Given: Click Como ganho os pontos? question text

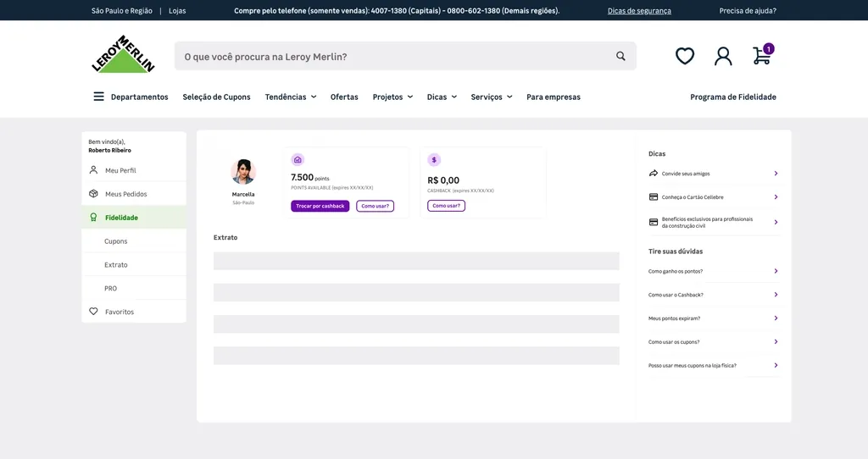Looking at the screenshot, I should click(x=676, y=271).
